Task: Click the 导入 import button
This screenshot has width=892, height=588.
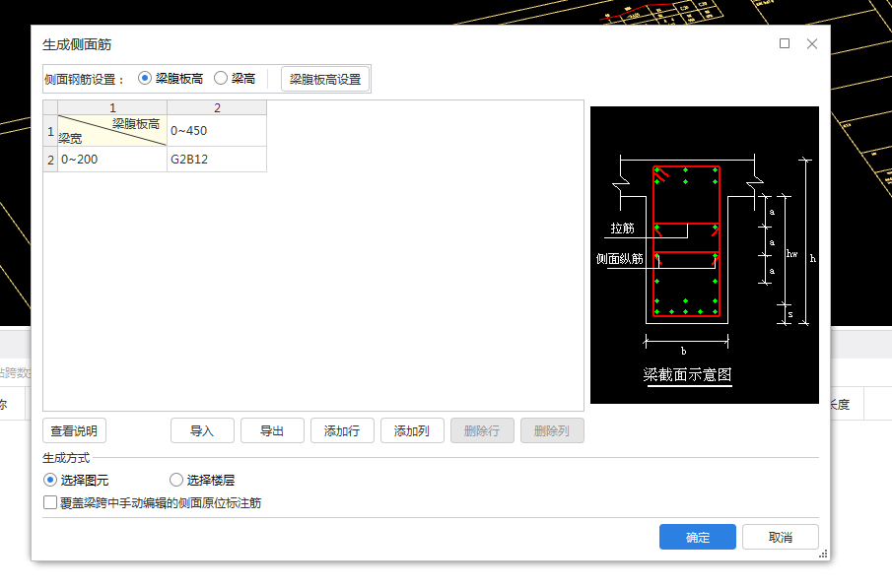Action: (202, 430)
